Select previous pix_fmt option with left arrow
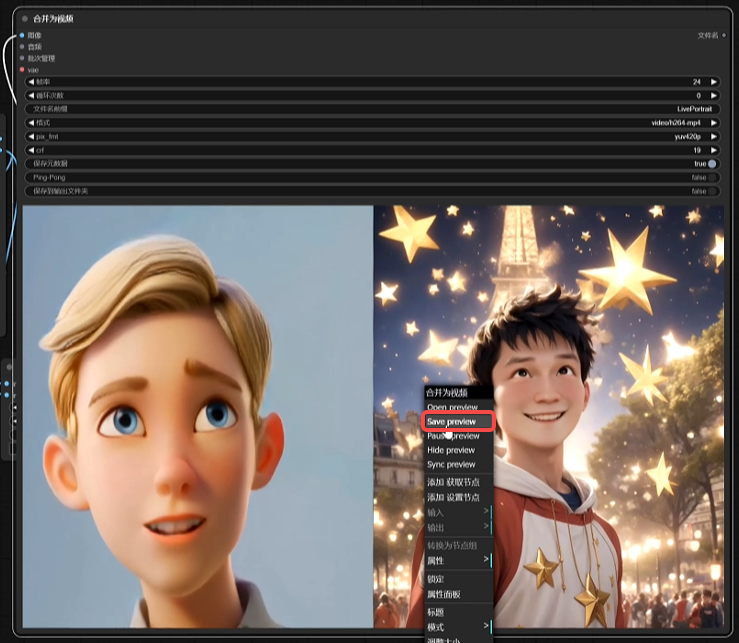The image size is (739, 643). [x=31, y=137]
